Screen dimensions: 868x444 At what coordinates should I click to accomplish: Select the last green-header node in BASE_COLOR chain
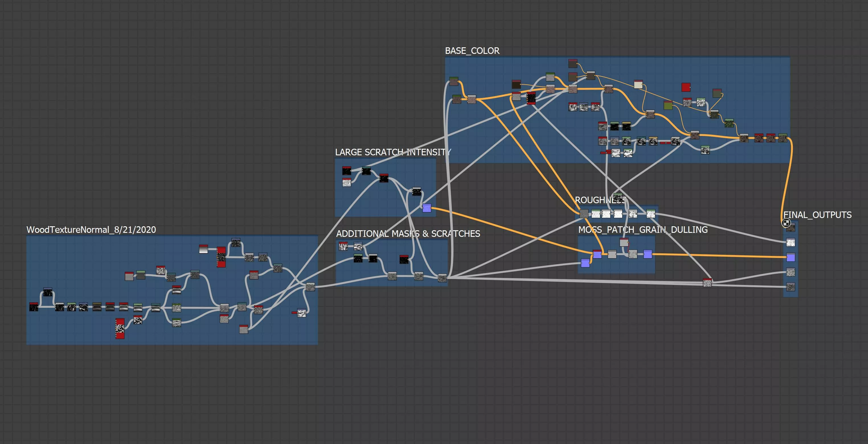(x=782, y=138)
